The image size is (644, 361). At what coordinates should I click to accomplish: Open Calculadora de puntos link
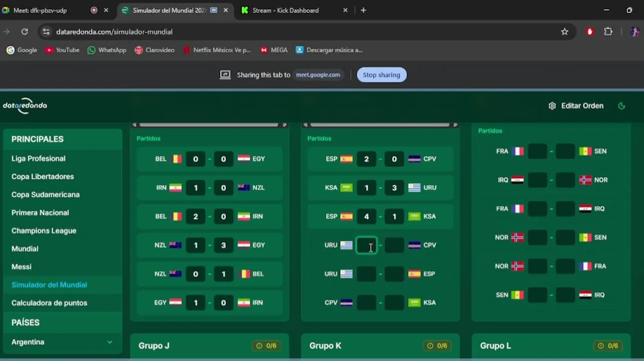click(49, 303)
